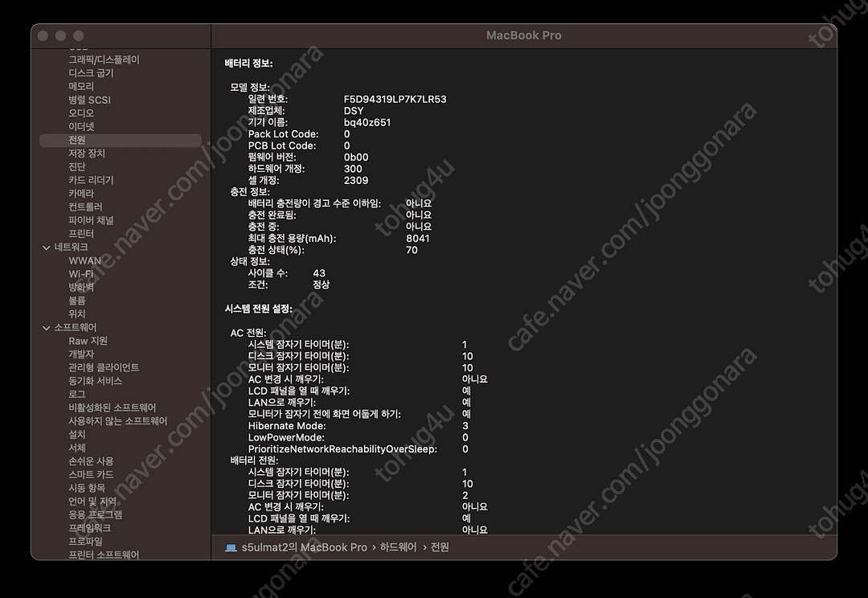Select the 오디오 sidebar item

[81, 113]
